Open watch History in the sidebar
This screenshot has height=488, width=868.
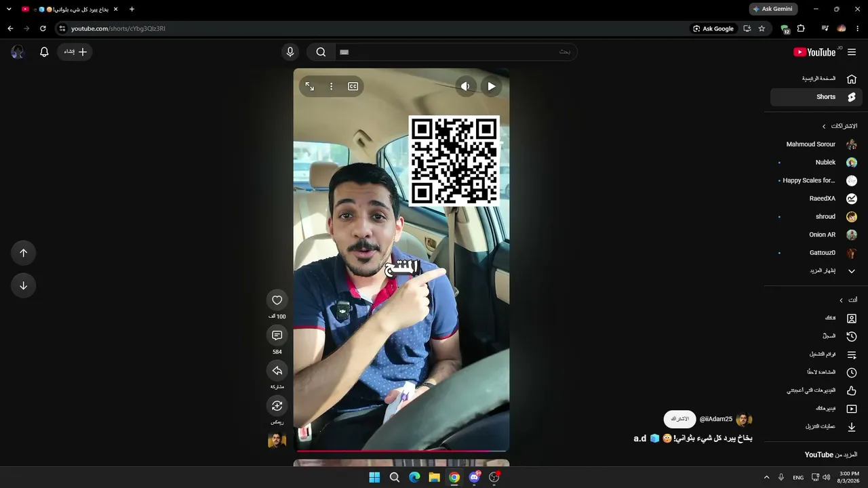[816, 336]
